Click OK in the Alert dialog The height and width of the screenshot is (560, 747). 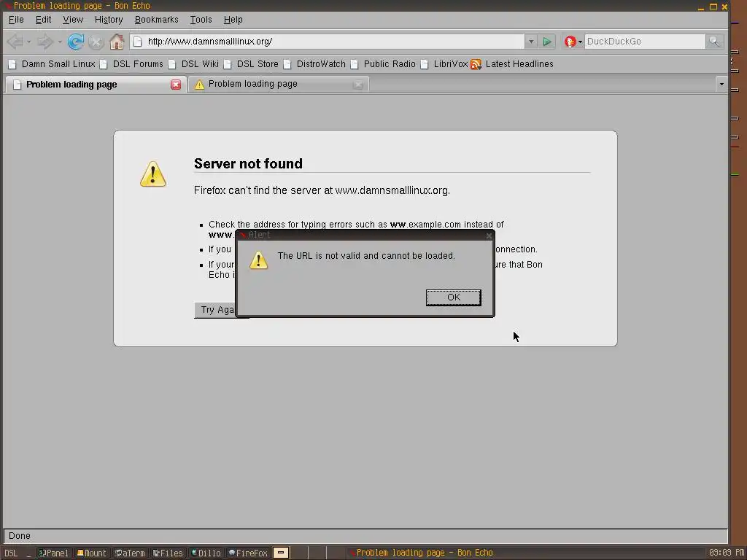tap(454, 297)
